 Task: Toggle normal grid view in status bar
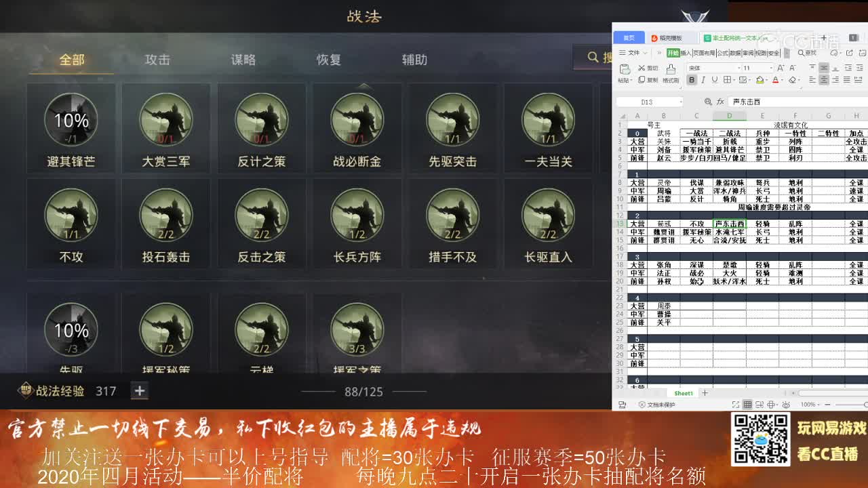coord(747,405)
